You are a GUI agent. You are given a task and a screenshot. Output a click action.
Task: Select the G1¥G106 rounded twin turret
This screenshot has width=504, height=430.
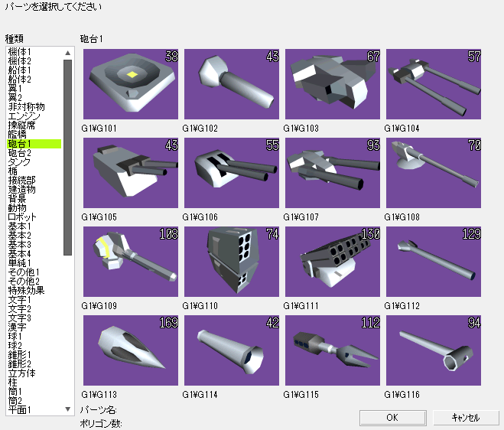pyautogui.click(x=232, y=173)
